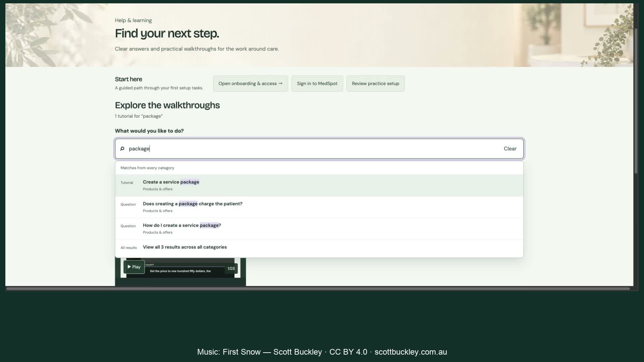Click the "What would you like to do?" label
Image resolution: width=644 pixels, height=362 pixels.
click(149, 131)
